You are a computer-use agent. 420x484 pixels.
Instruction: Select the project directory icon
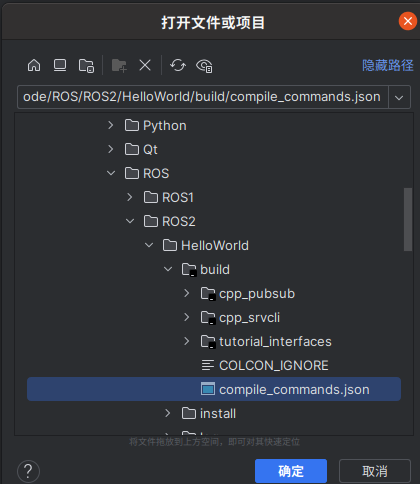tap(86, 65)
